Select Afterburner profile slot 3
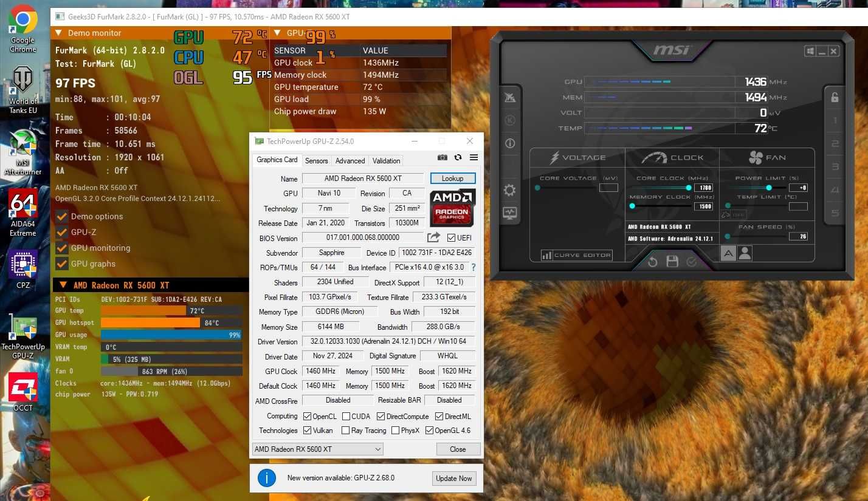 [x=835, y=167]
